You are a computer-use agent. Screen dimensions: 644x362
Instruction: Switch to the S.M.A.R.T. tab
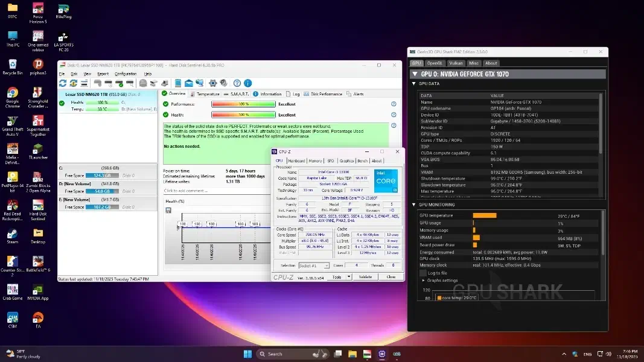[238, 94]
